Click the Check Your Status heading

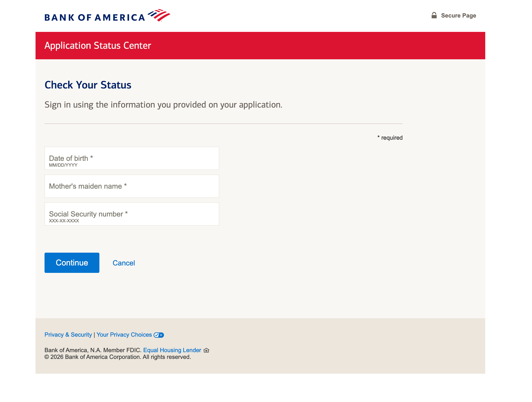[x=88, y=85]
